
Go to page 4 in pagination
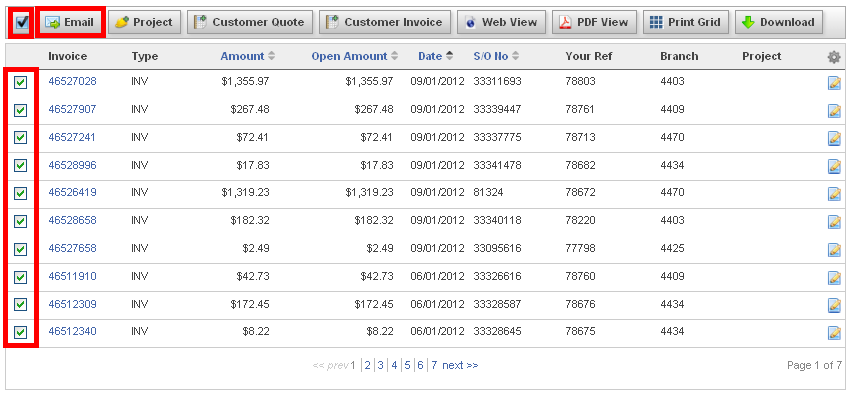point(394,365)
